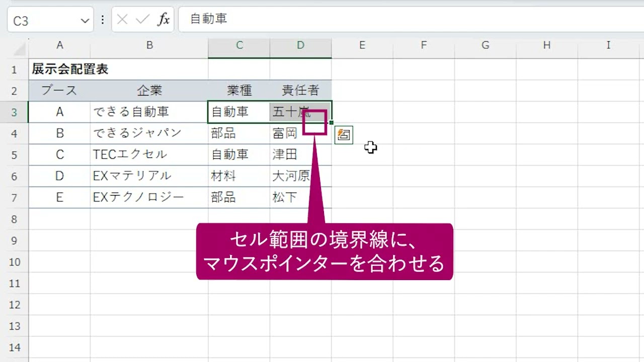The image size is (644, 362).
Task: Select column B header
Action: coord(149,45)
